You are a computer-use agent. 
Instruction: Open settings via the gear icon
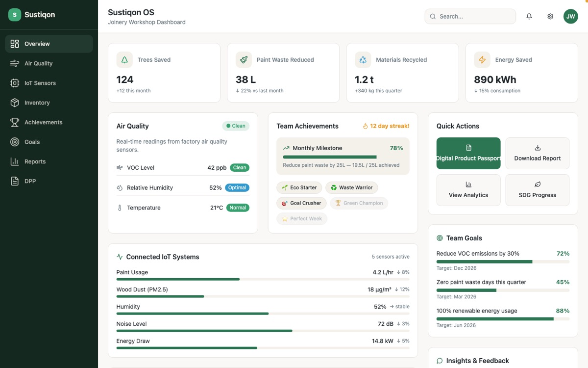[550, 16]
